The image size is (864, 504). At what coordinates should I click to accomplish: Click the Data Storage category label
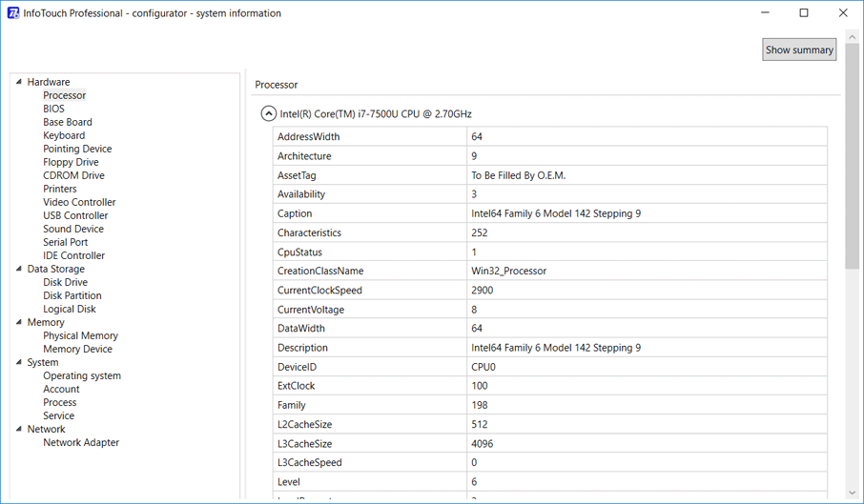pos(55,269)
